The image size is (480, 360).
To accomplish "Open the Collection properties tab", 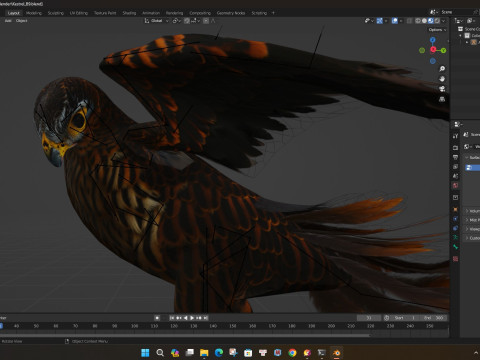I will [x=455, y=197].
